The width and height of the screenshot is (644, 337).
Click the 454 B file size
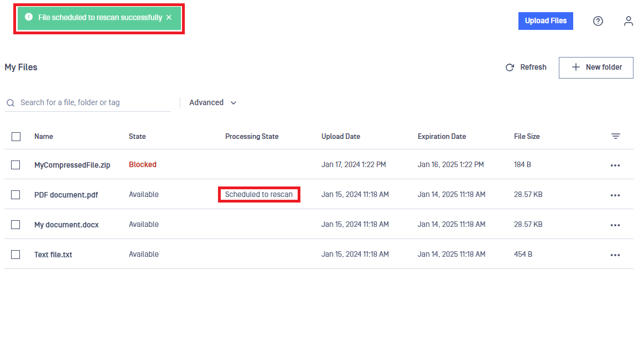(523, 255)
